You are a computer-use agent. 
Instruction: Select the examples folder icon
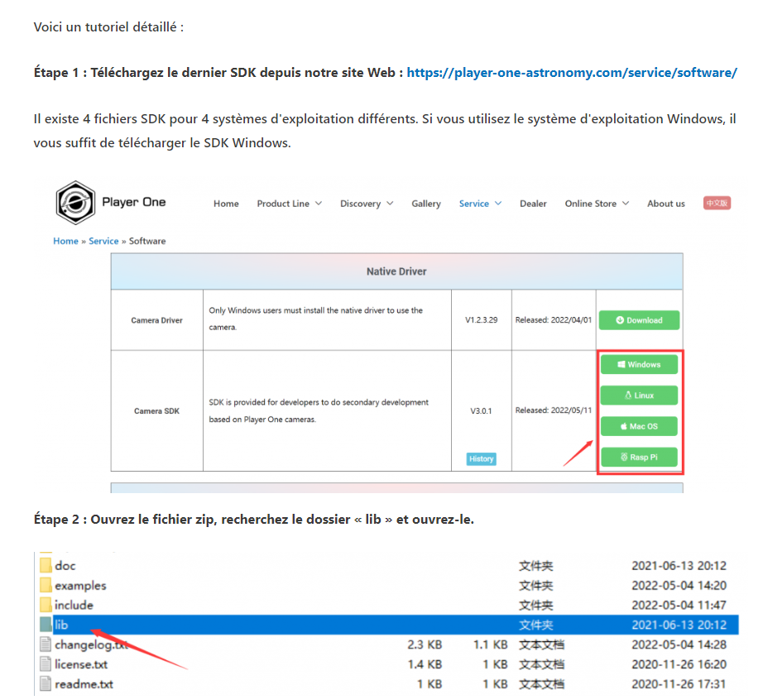46,585
